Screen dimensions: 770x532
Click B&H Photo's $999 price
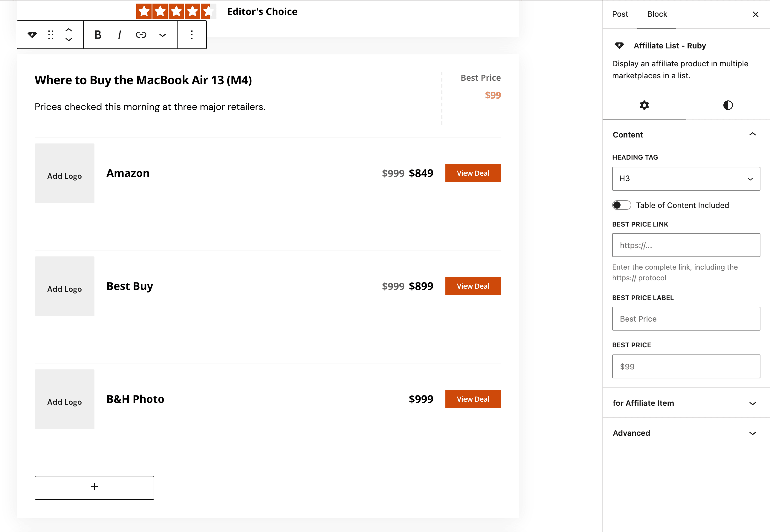pos(421,399)
